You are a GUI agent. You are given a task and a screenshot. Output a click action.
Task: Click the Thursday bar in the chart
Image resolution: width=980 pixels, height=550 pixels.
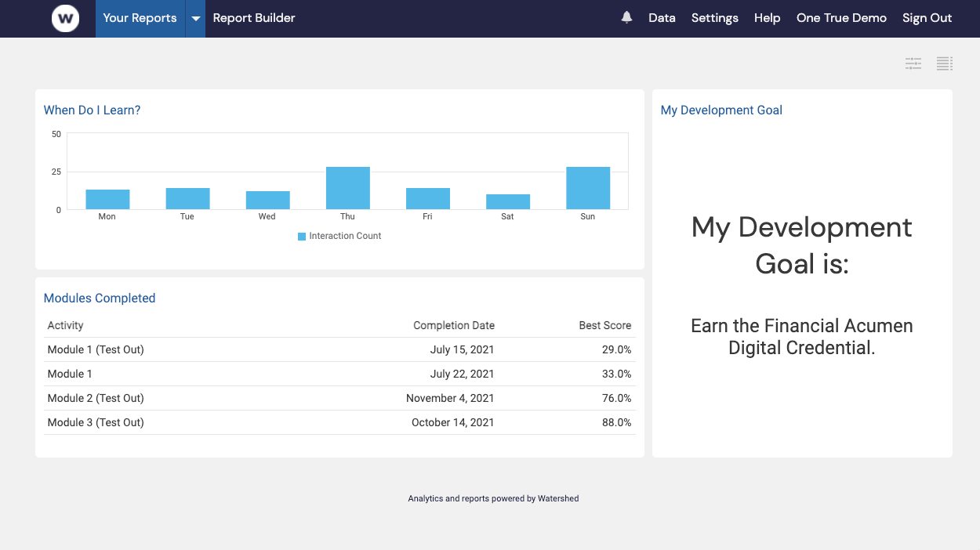(x=347, y=186)
